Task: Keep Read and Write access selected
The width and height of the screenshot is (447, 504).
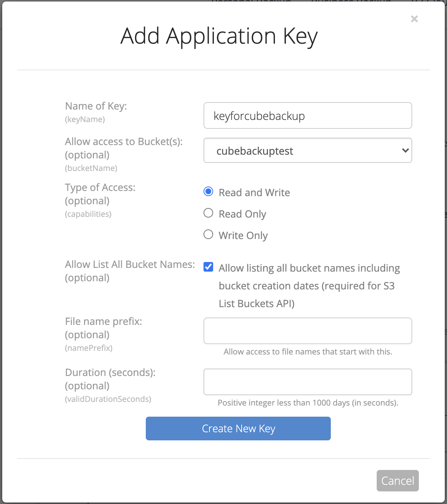Action: (x=208, y=192)
